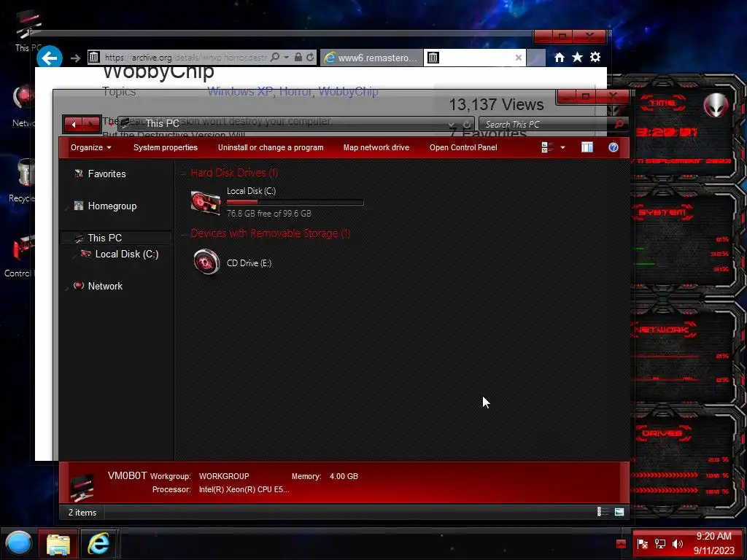This screenshot has width=747, height=560.
Task: Open volume icon in system tray
Action: (678, 544)
